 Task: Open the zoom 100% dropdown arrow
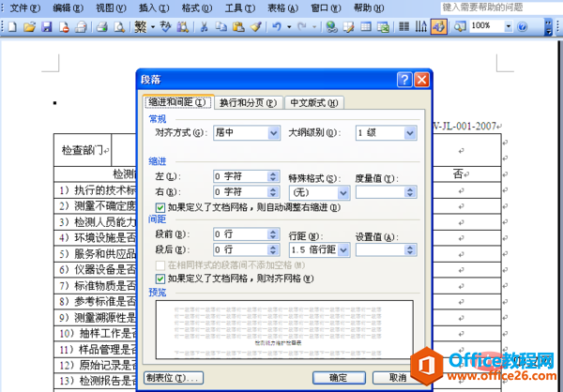[x=508, y=26]
